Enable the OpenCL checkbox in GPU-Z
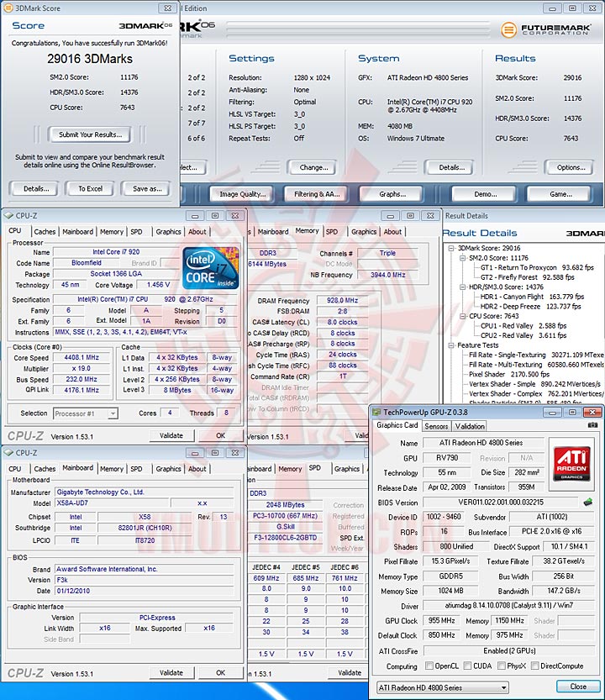The width and height of the screenshot is (605, 700). [x=429, y=666]
